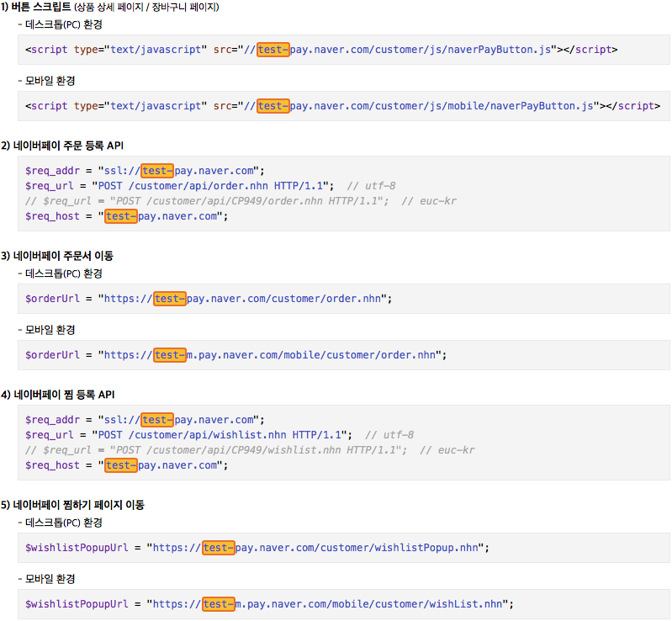The height and width of the screenshot is (621, 672).
Task: Click the mobile wishList.nhn code line
Action: tap(269, 604)
